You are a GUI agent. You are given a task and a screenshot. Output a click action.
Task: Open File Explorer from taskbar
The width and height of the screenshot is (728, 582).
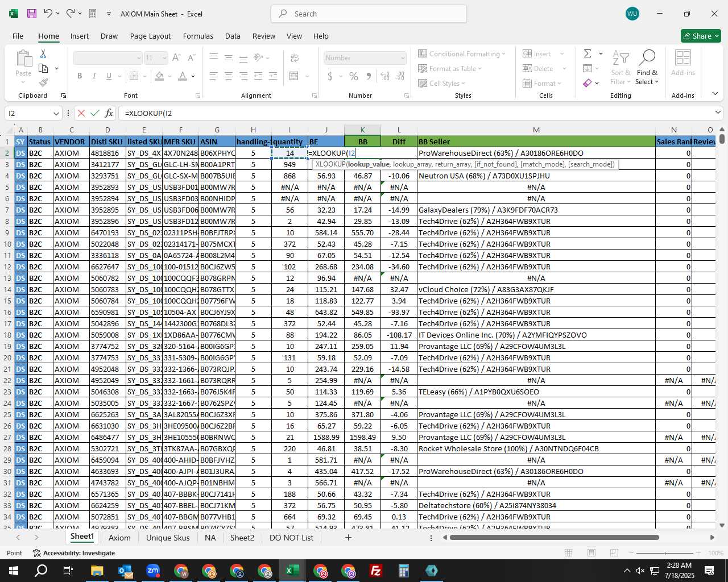pyautogui.click(x=97, y=571)
